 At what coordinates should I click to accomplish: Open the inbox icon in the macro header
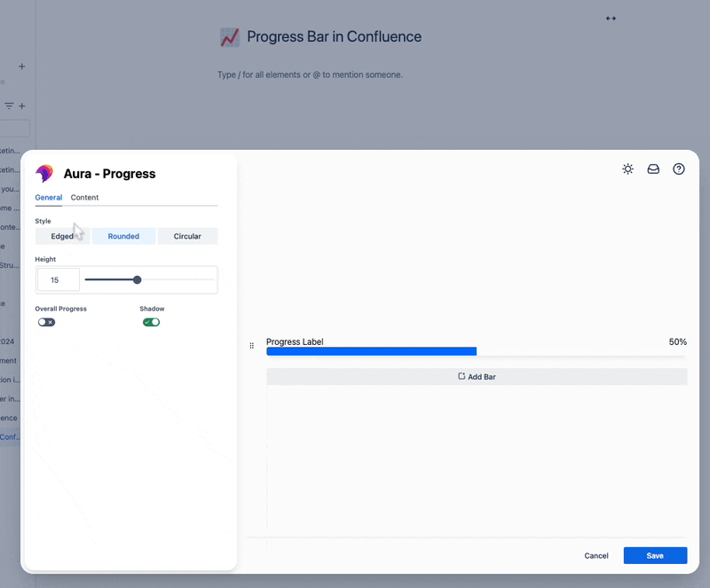coord(653,169)
